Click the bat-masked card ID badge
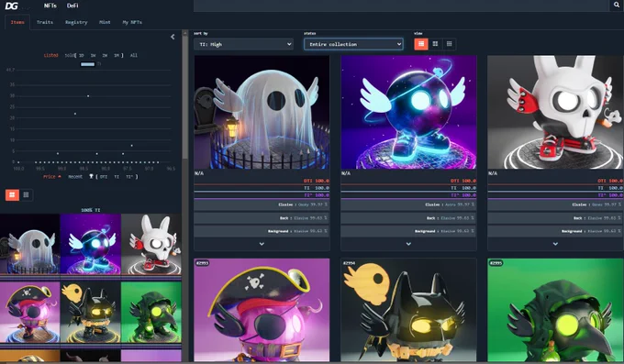Screen dimensions: 624x364 click(x=349, y=263)
